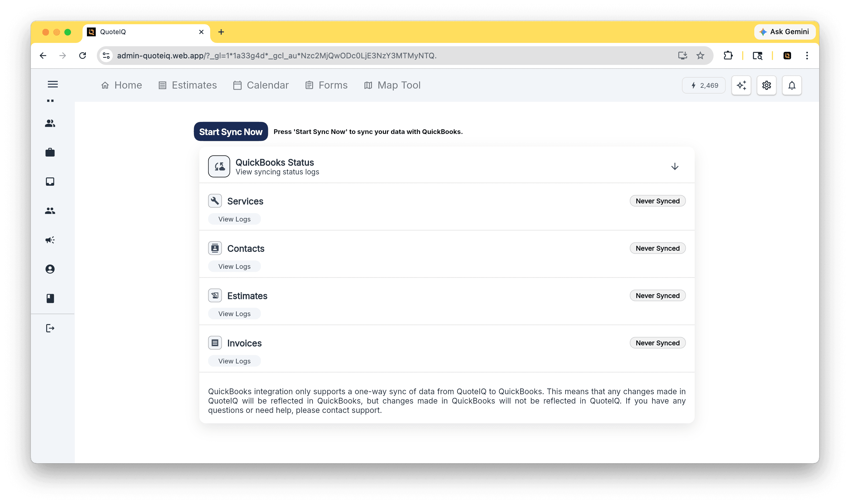This screenshot has width=850, height=504.
Task: Click the lightning credits 2,469 badge
Action: click(704, 85)
